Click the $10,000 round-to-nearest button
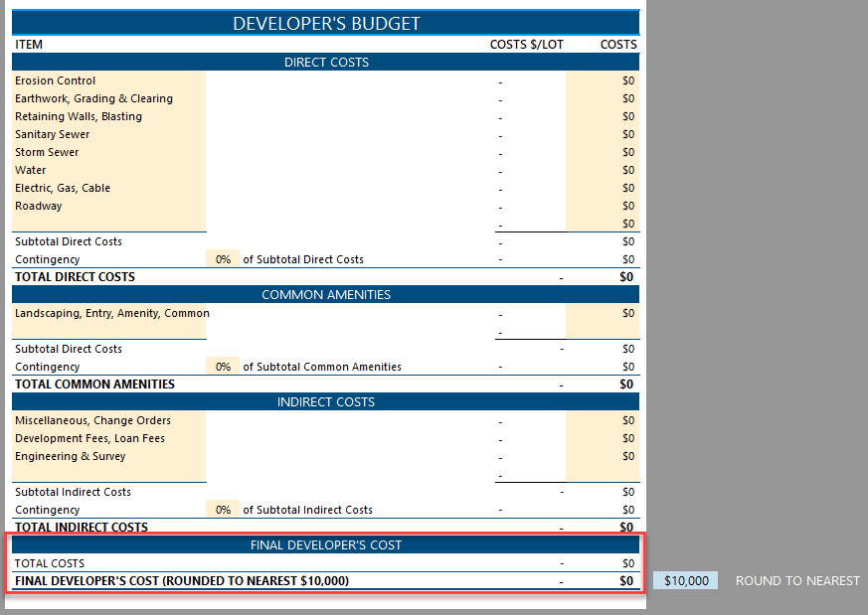Screen dimensions: 868x615 coord(687,580)
